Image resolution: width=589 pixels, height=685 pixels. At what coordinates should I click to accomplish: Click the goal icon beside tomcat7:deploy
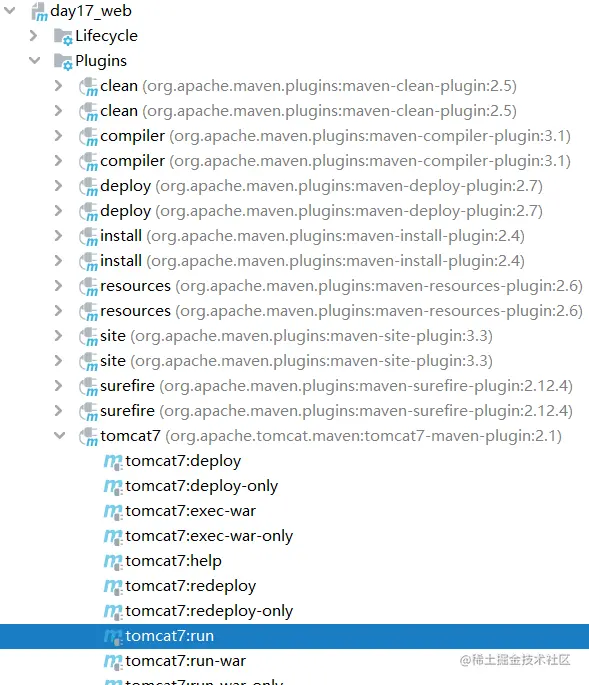click(113, 462)
